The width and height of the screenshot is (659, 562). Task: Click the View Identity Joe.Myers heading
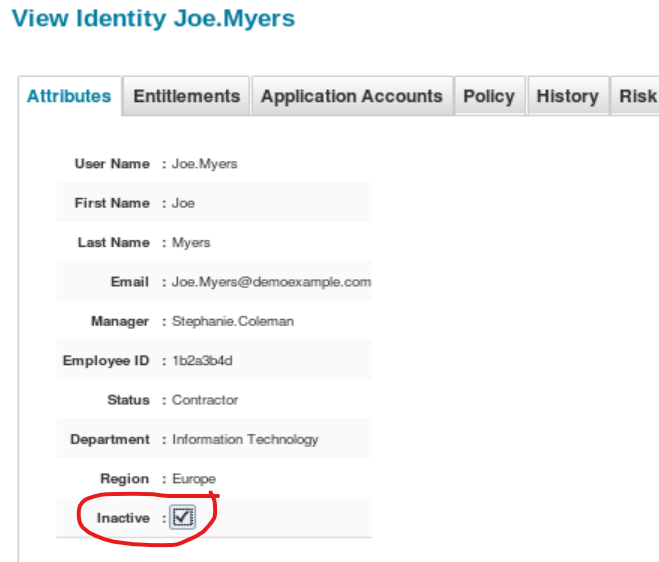tap(153, 18)
